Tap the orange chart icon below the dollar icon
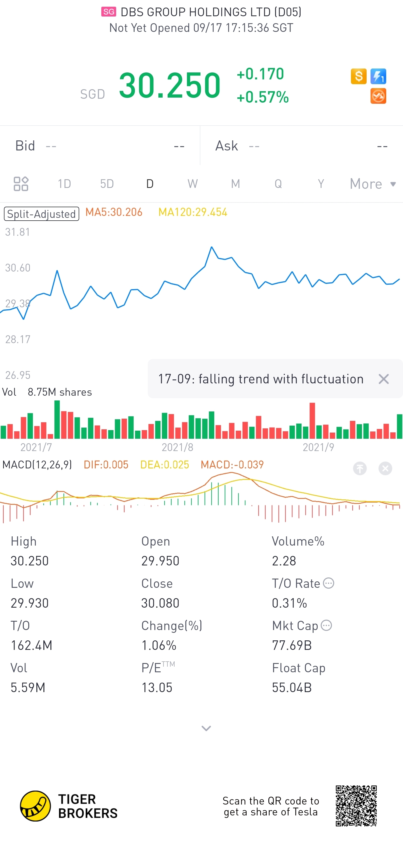The height and width of the screenshot is (868, 403). coord(378,96)
